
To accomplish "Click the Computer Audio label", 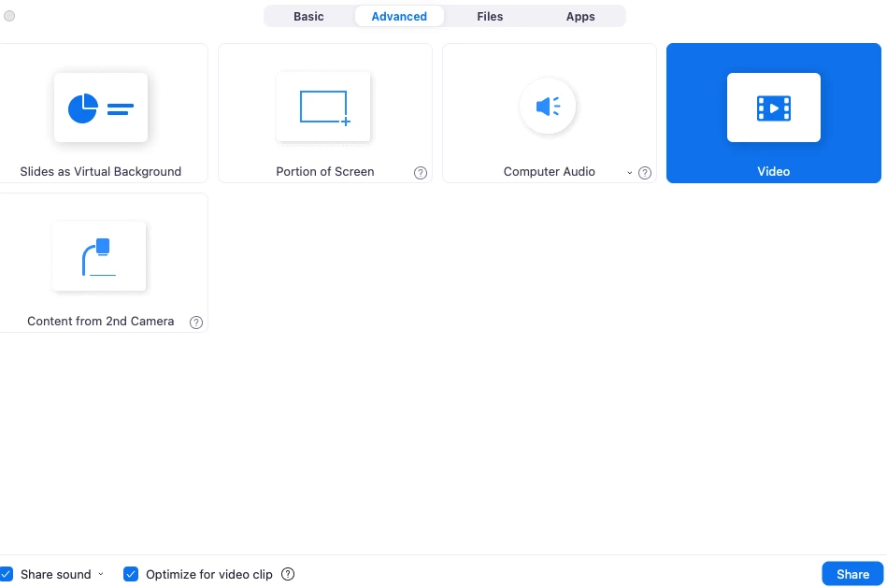I will point(550,171).
